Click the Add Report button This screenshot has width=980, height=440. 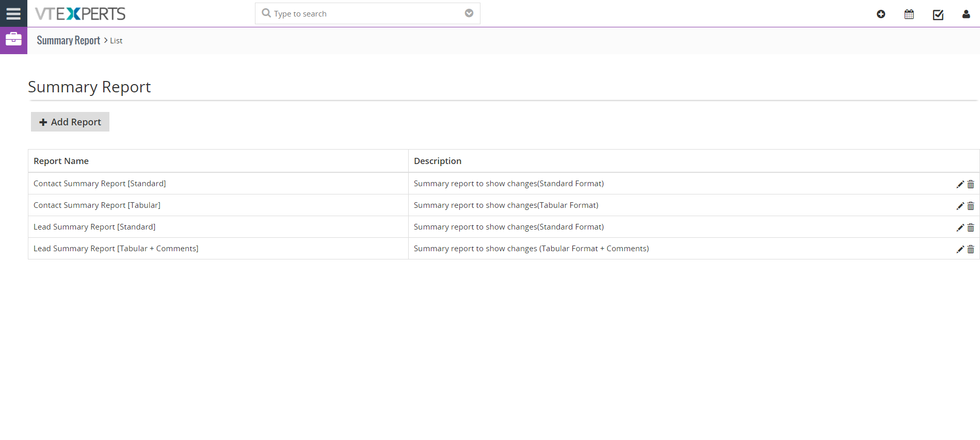(70, 122)
